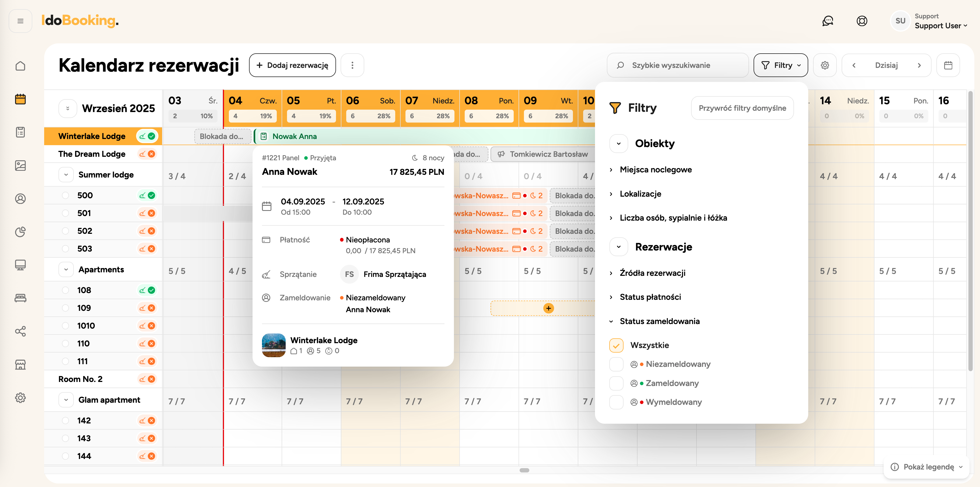Image resolution: width=980 pixels, height=487 pixels.
Task: Click the home icon in sidebar
Action: pyautogui.click(x=20, y=66)
